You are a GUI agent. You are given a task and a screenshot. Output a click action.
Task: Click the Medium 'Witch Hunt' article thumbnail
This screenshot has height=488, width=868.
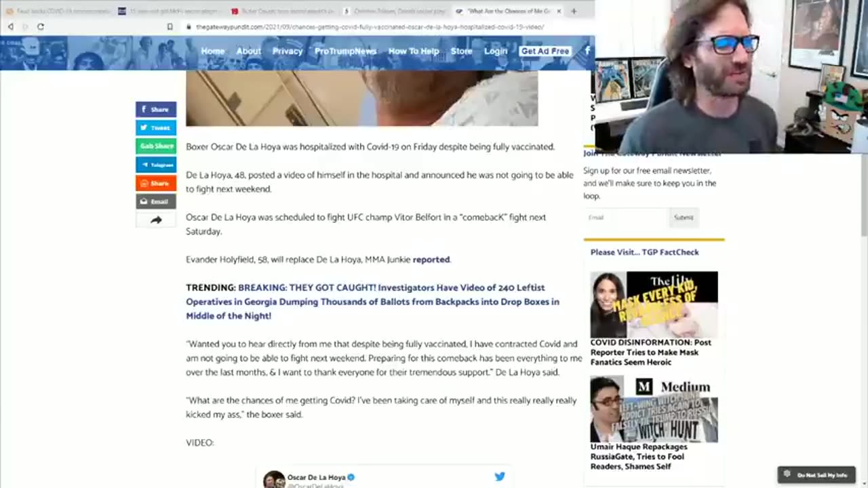click(x=654, y=409)
